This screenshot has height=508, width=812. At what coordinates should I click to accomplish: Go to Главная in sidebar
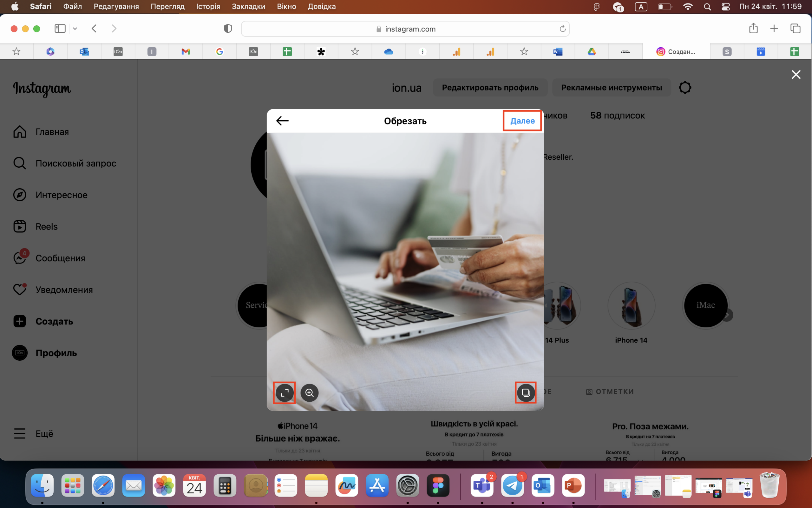tap(41, 132)
